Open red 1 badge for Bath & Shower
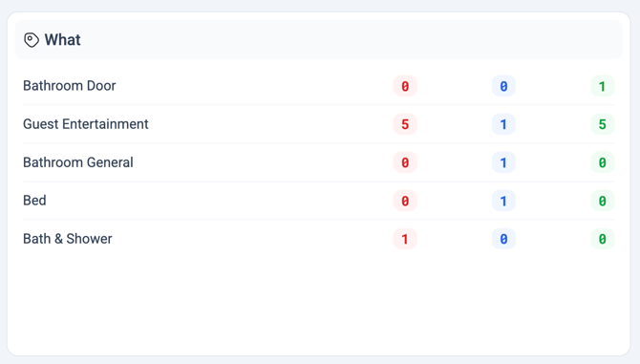This screenshot has width=640, height=364. coord(405,239)
